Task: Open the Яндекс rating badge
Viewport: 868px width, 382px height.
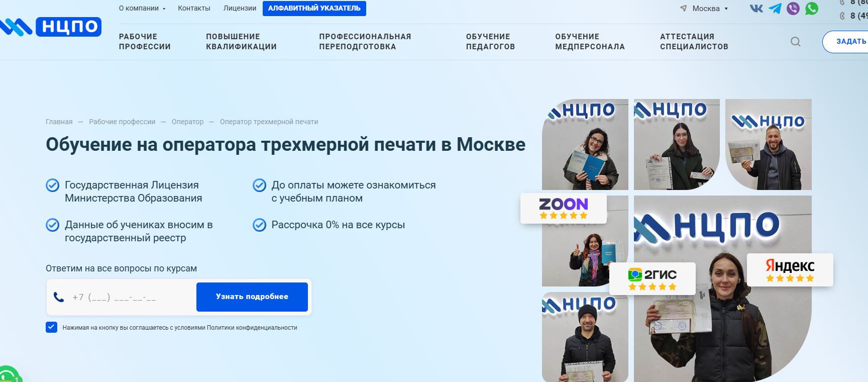Action: 790,270
